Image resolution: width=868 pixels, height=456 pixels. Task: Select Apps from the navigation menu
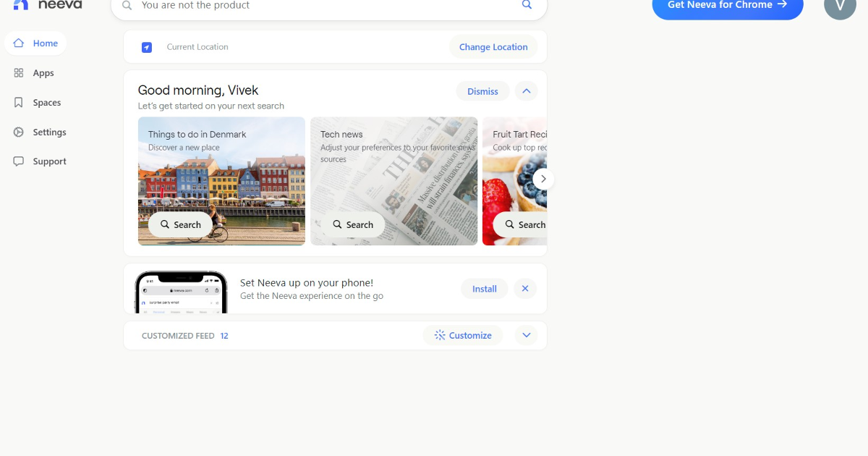click(x=42, y=72)
